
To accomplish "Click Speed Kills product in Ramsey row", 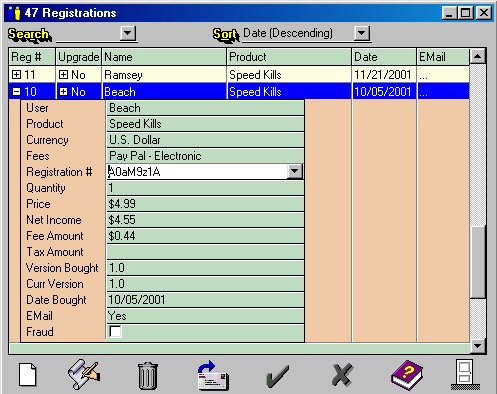I will (x=289, y=75).
